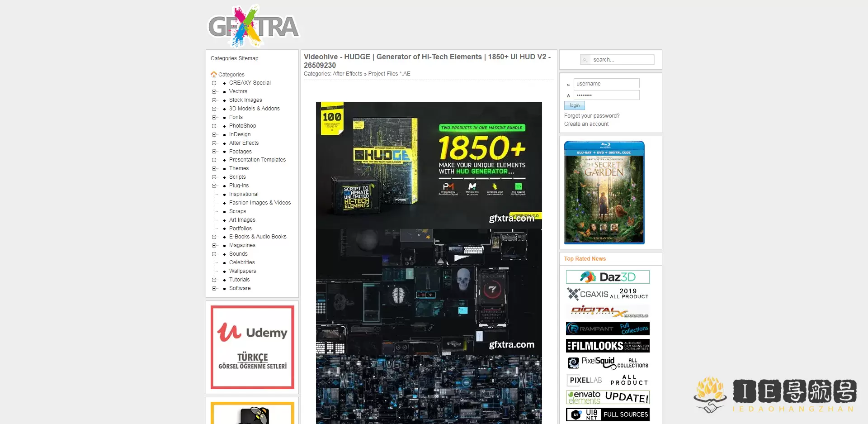Click the Daz3D logo in Top Rated News
This screenshot has height=424, width=868.
pos(608,276)
